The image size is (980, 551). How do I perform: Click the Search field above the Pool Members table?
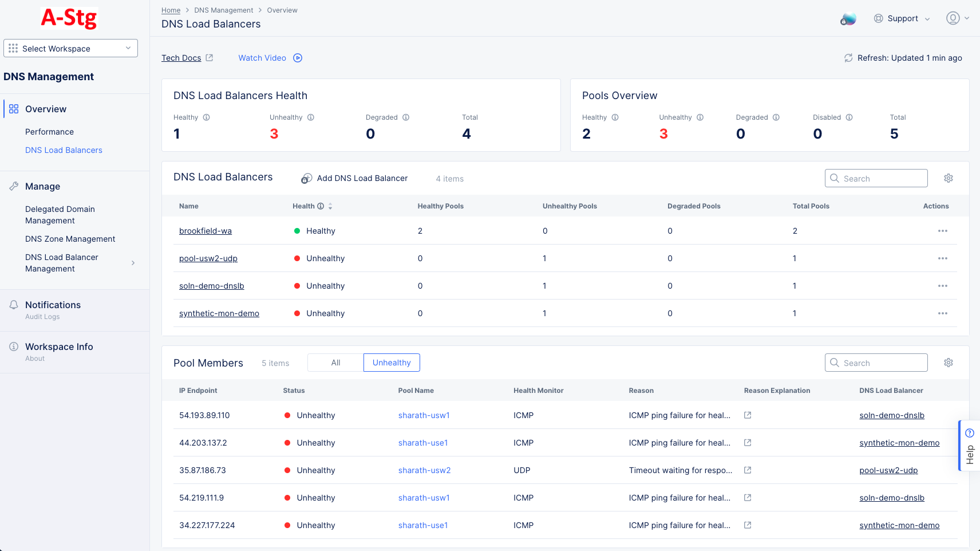coord(876,362)
